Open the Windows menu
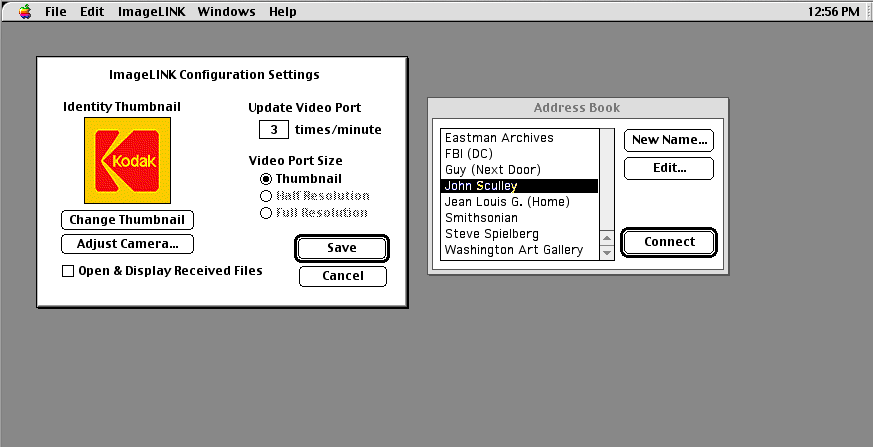873x447 pixels. click(x=226, y=12)
